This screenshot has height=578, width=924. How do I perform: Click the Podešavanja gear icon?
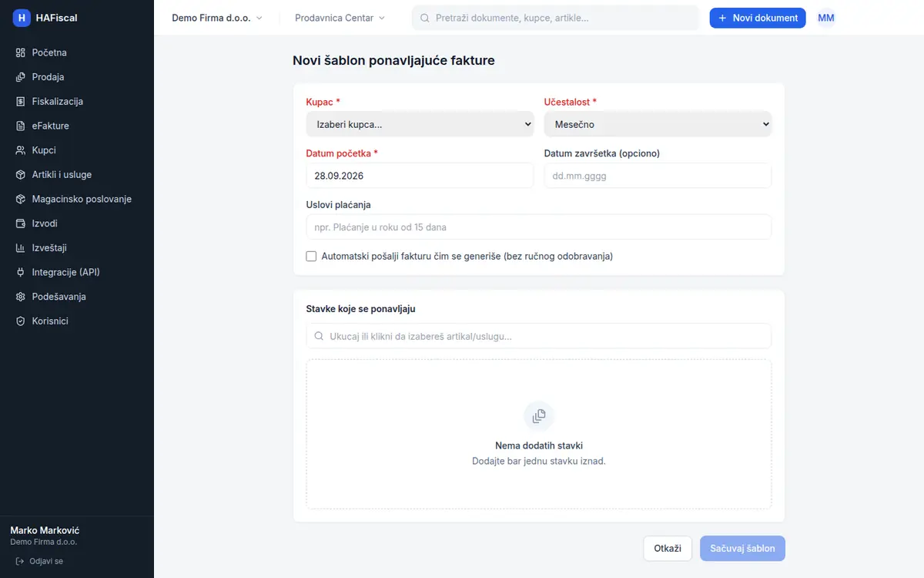click(x=21, y=297)
